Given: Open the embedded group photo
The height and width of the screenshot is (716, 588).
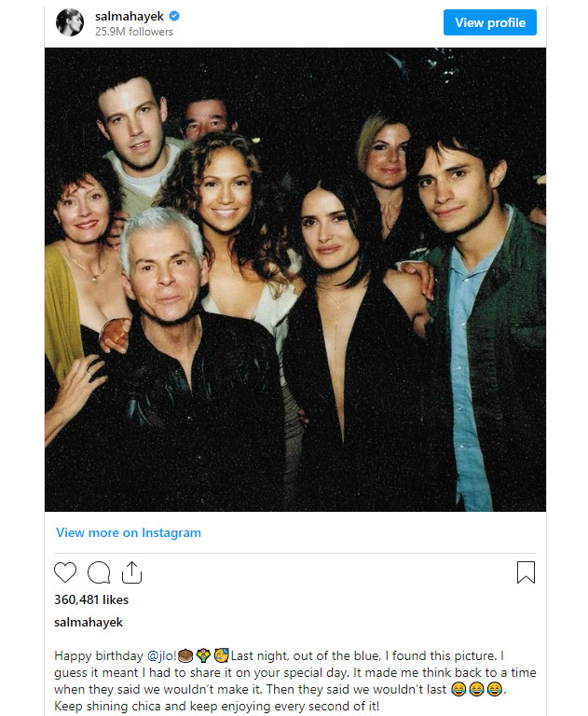Looking at the screenshot, I should [x=295, y=280].
